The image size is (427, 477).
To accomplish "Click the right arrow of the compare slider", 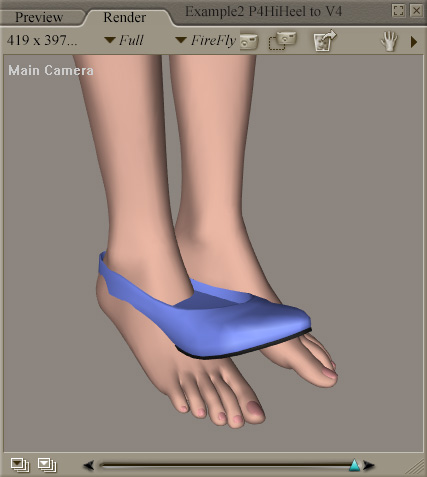I will pos(368,465).
